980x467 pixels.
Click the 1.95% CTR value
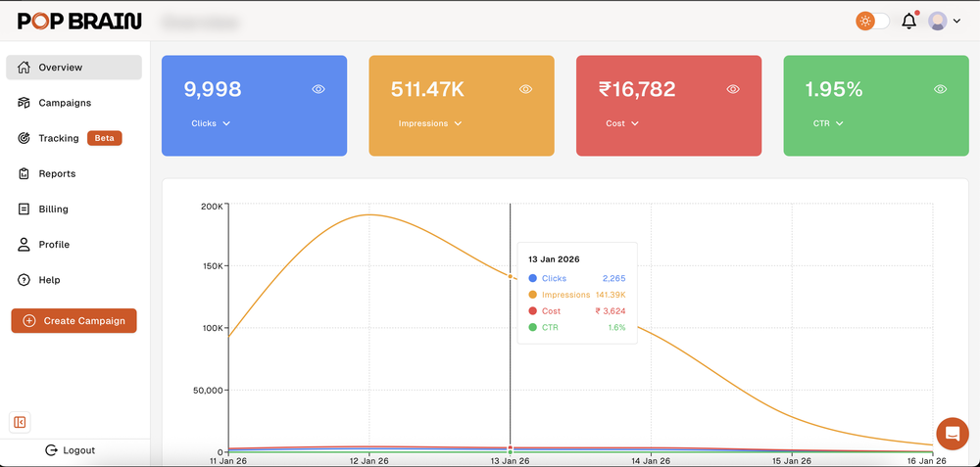click(834, 89)
